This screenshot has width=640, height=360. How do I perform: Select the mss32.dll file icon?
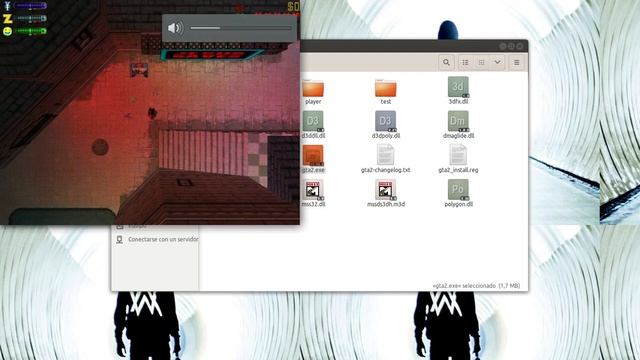313,190
